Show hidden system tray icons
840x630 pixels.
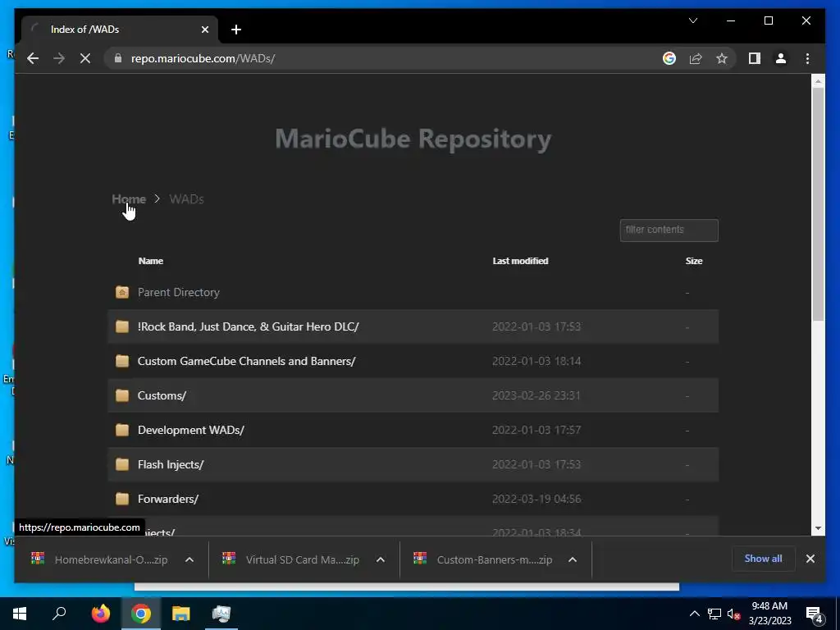[694, 614]
